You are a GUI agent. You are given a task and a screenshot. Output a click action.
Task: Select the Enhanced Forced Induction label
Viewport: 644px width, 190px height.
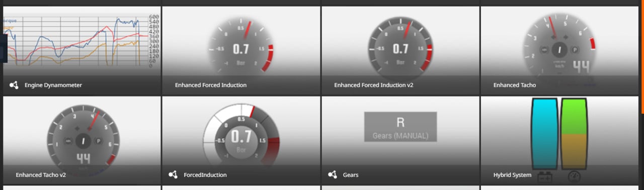tap(211, 85)
